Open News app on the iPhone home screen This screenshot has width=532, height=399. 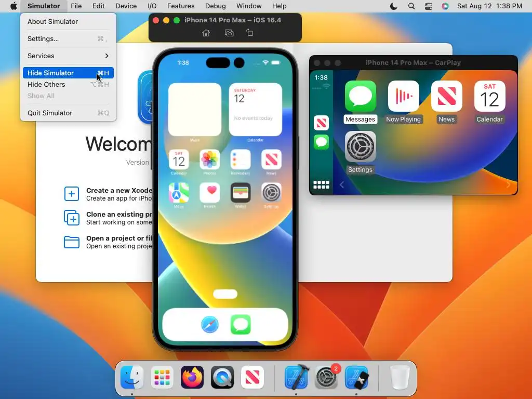click(x=271, y=159)
